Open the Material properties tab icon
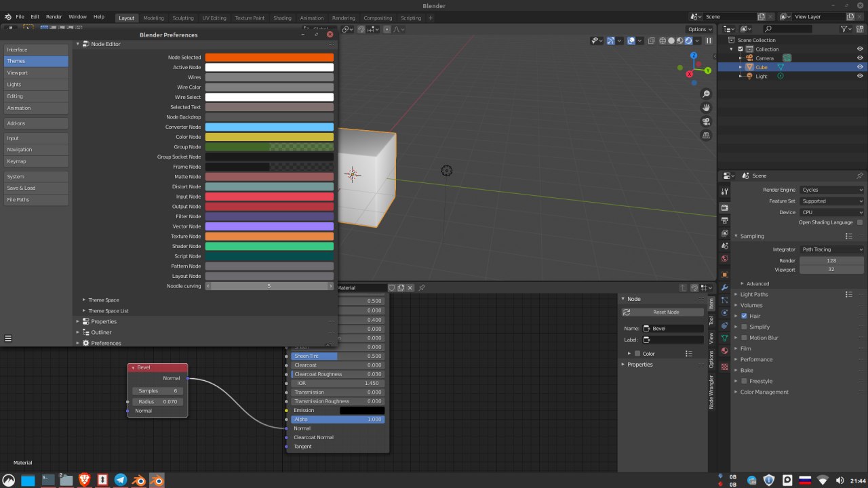The width and height of the screenshot is (868, 488). [724, 350]
